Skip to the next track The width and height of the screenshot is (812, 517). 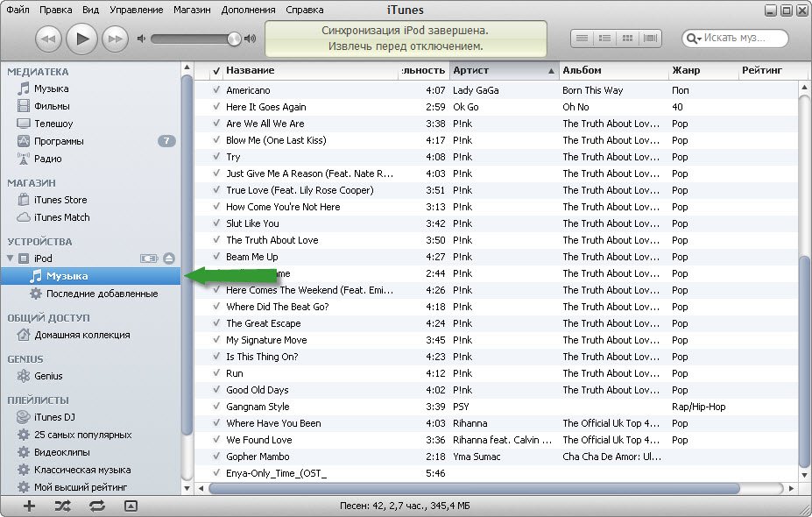pos(115,39)
